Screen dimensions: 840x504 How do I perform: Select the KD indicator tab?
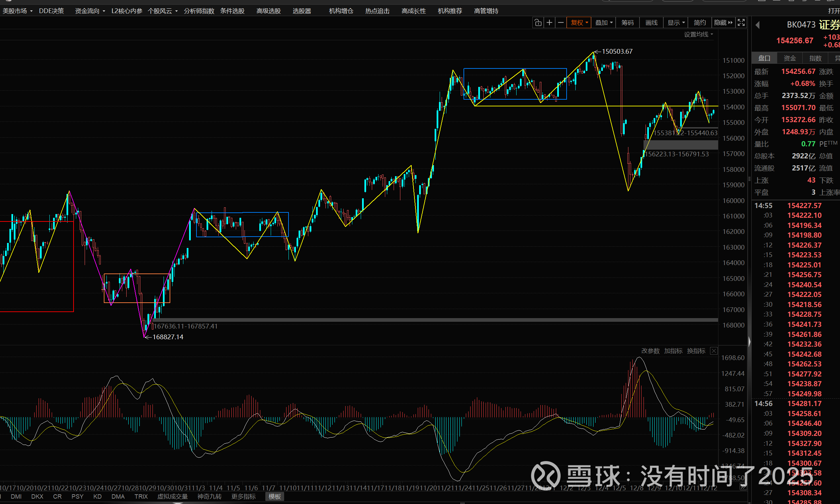click(x=97, y=497)
